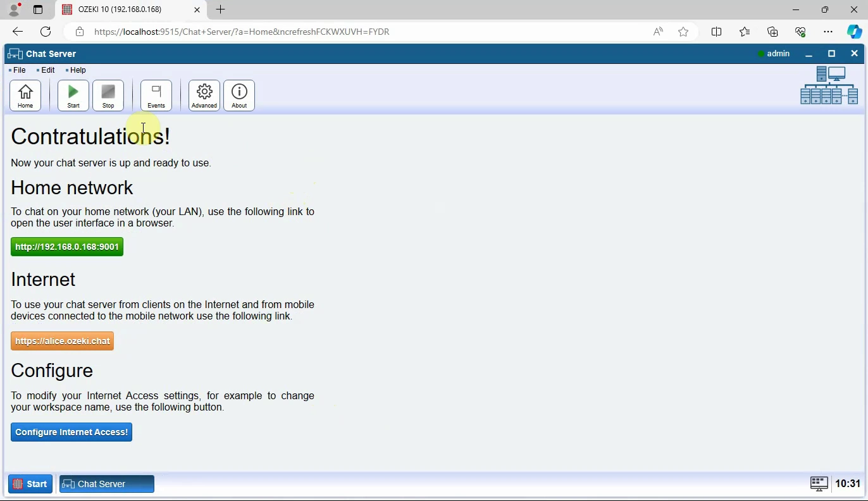Open the Home toolbar icon

[x=25, y=96]
